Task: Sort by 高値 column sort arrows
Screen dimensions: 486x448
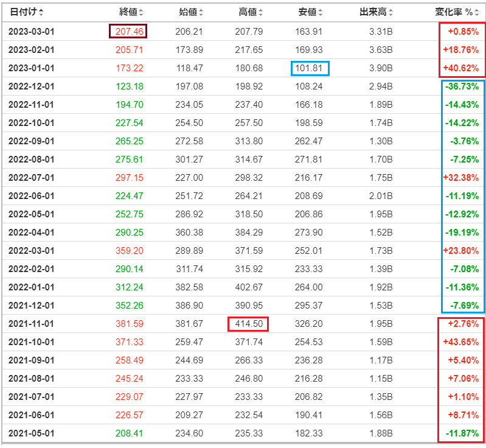Action: click(x=261, y=12)
